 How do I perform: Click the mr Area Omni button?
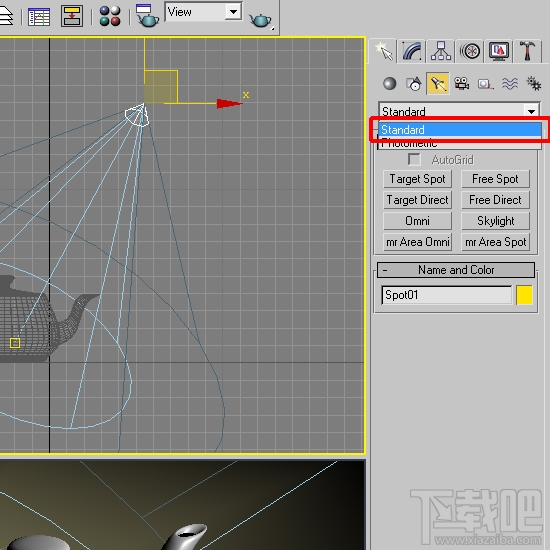pos(417,242)
